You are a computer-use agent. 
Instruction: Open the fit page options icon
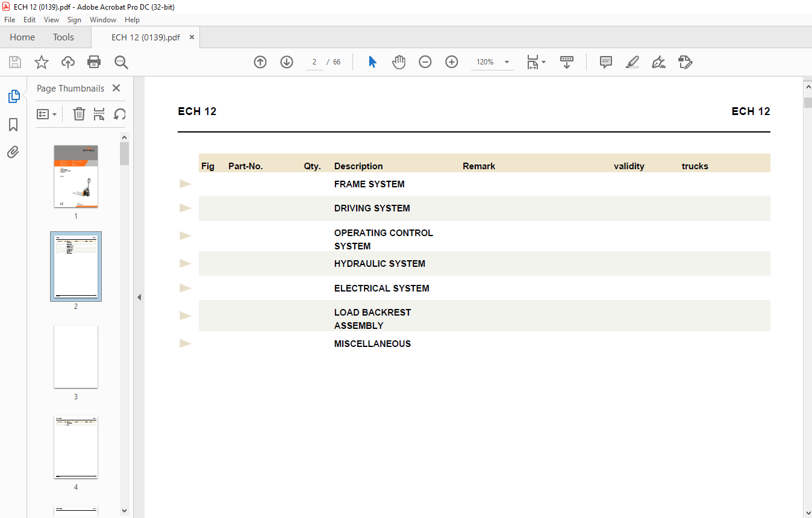coord(532,62)
